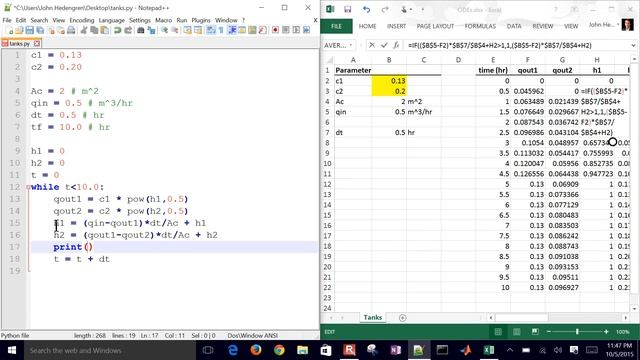Screen dimensions: 640x360
Task: Click the Excel zoom slider handle
Action: pyautogui.click(x=577, y=332)
